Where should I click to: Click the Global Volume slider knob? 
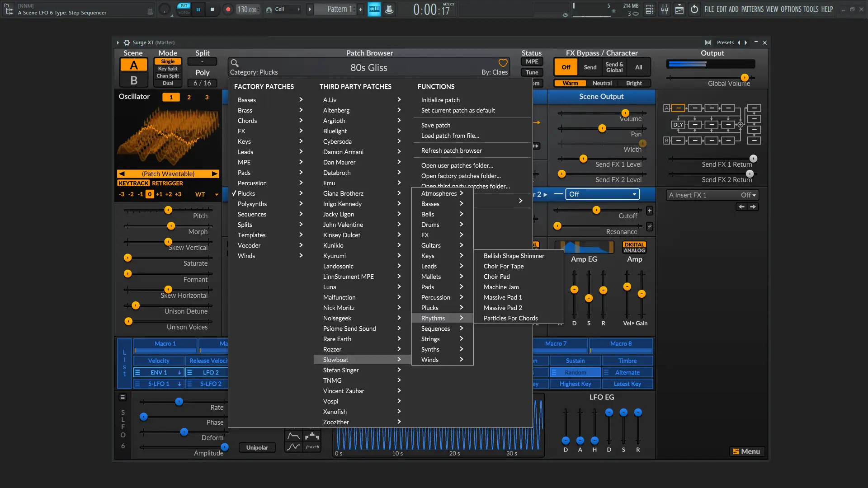(745, 78)
